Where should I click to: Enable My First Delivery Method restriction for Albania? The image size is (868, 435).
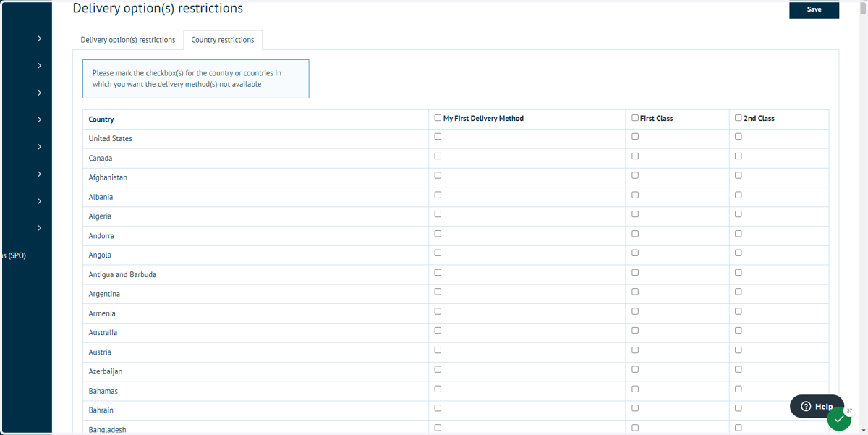pyautogui.click(x=438, y=195)
